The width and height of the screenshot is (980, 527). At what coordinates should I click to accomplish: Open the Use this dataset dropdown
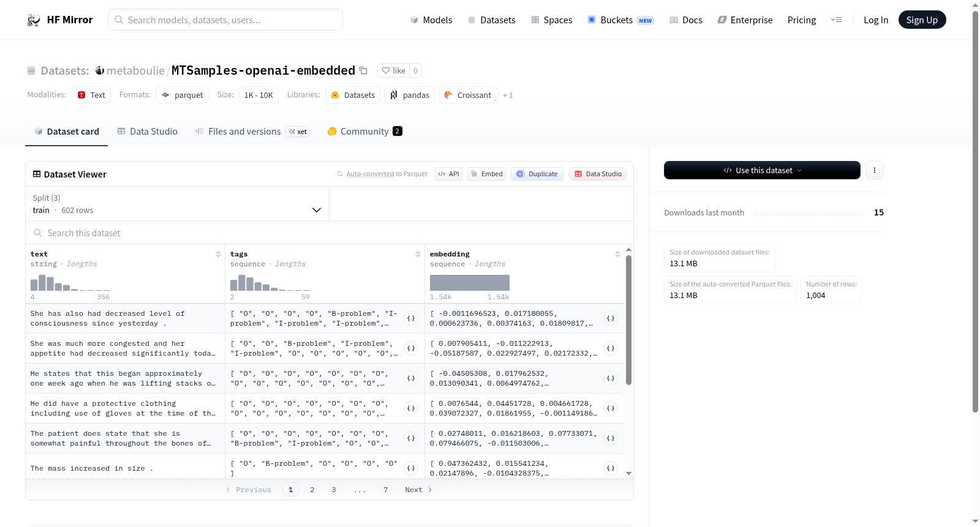point(762,170)
